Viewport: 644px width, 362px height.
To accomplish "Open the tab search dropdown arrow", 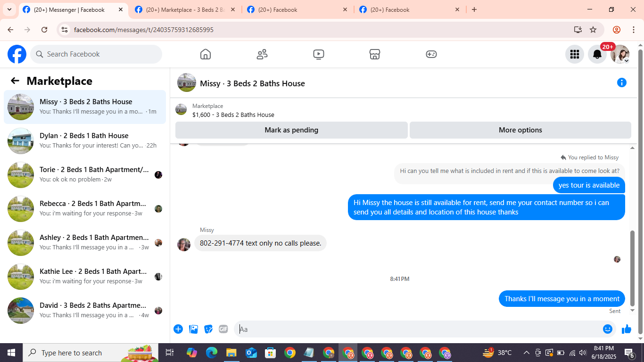I will pyautogui.click(x=9, y=10).
